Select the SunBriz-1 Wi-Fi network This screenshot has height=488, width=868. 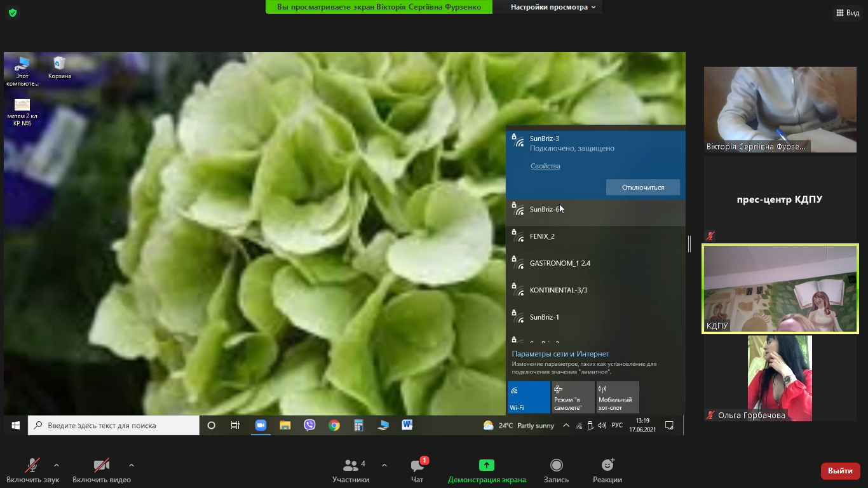tap(595, 320)
